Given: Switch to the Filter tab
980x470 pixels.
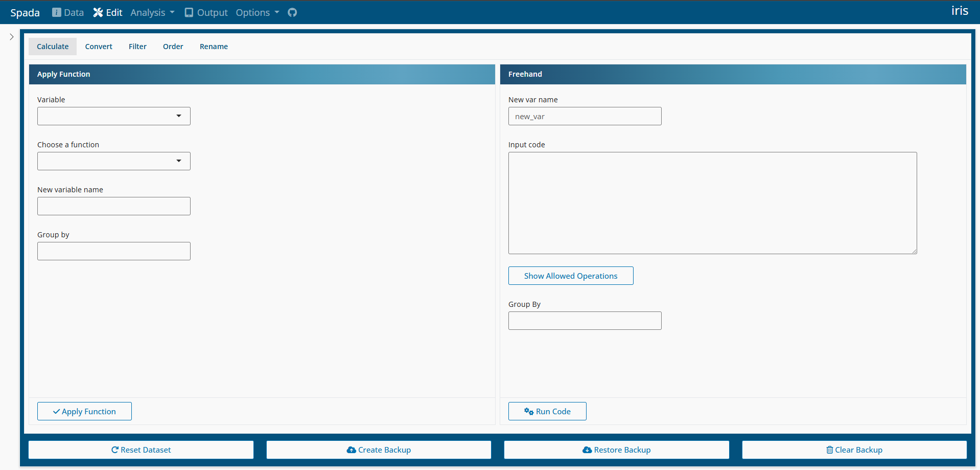Looking at the screenshot, I should 137,47.
